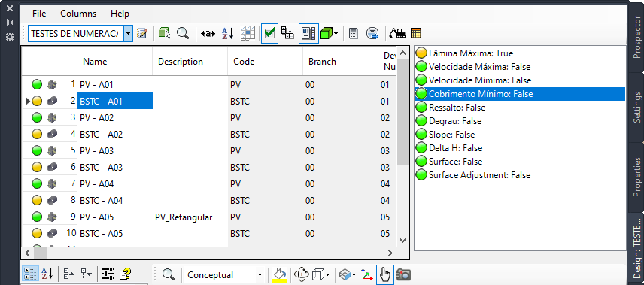Click the yellow paint bucket color swatch
644x285 pixels.
(x=278, y=274)
